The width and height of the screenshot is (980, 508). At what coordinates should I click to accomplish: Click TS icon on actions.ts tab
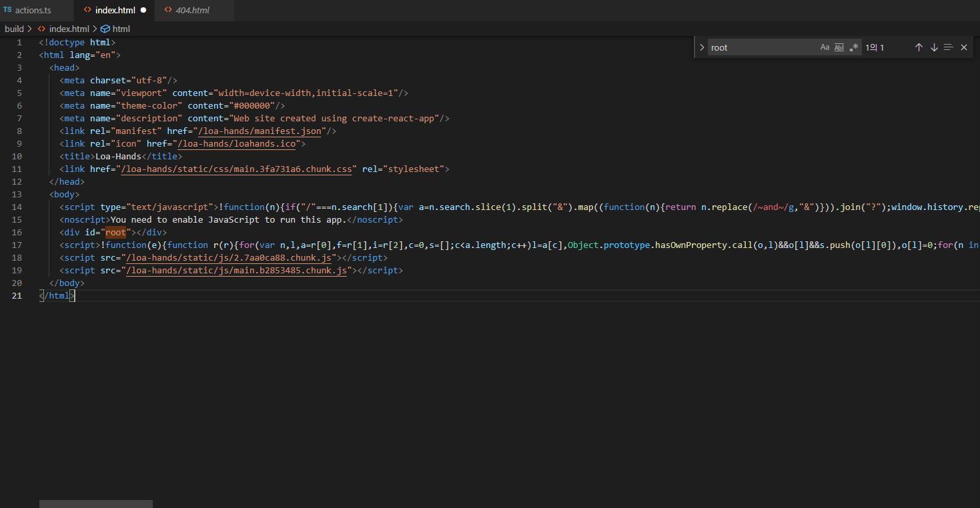[x=7, y=10]
